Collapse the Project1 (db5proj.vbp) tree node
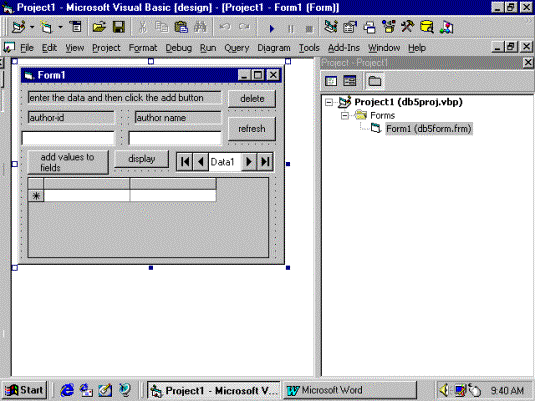The height and width of the screenshot is (401, 535). 329,102
